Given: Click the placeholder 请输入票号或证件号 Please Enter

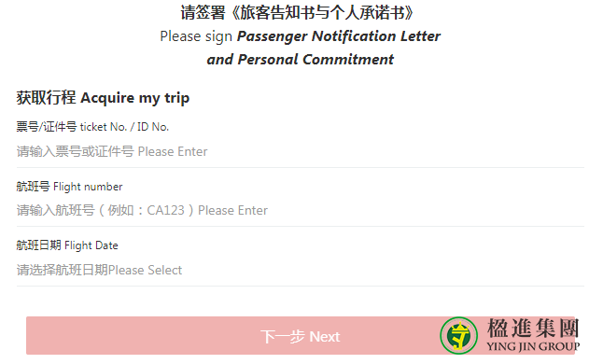Looking at the screenshot, I should [x=112, y=152].
